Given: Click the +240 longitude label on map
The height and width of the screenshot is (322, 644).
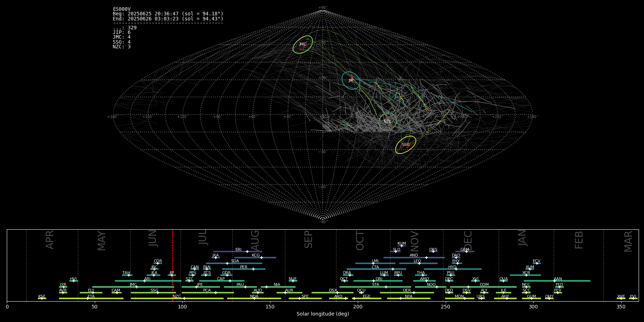Looking at the screenshot, I should [462, 117].
